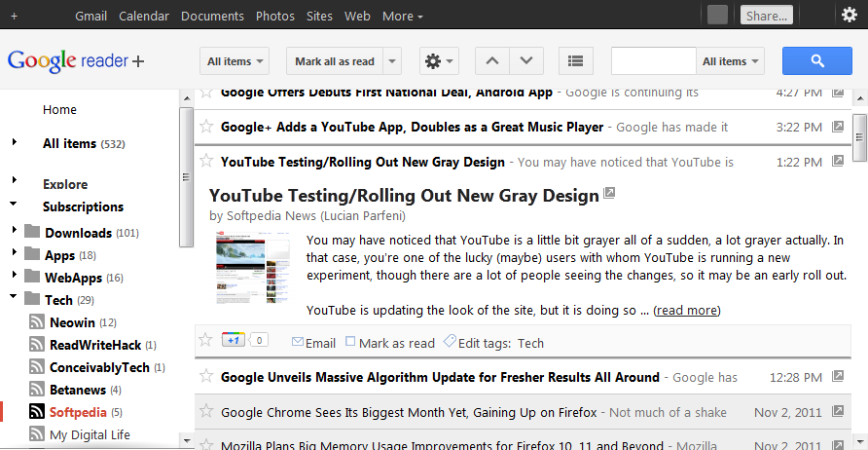The image size is (868, 450).
Task: Open Google Unveils Massive Algorithm Update article
Action: 440,377
